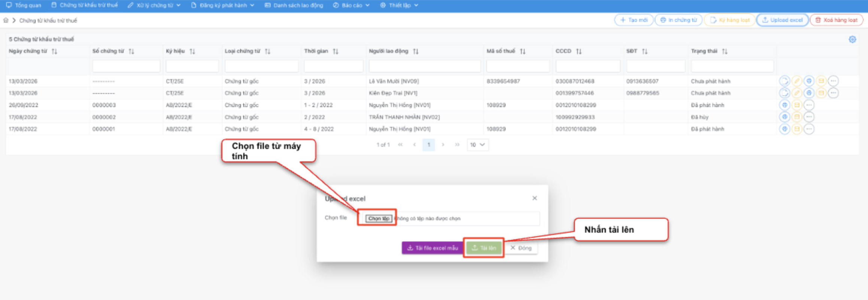Viewport: 868px width, 300px height.
Task: Open Danh sách lao động menu
Action: point(294,5)
